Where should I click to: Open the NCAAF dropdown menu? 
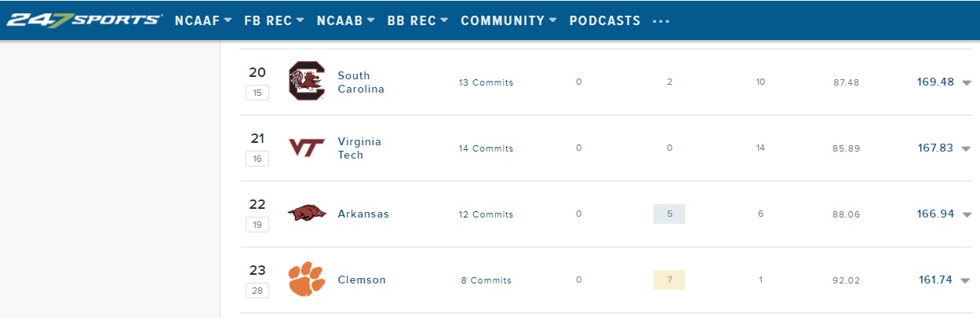[202, 21]
